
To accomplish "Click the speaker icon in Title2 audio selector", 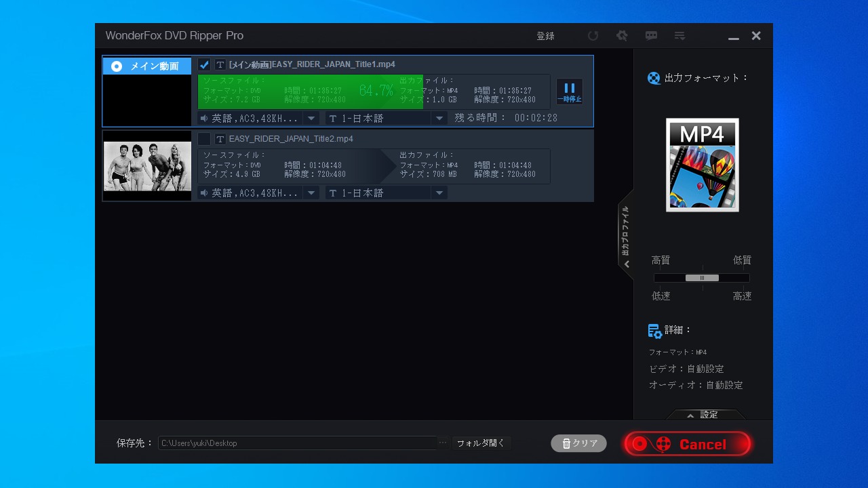I will click(203, 192).
